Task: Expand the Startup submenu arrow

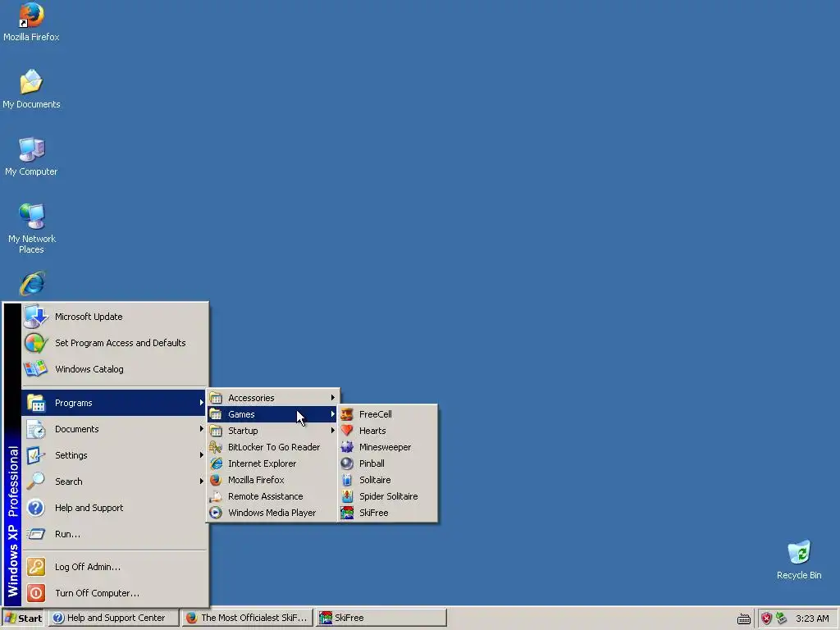Action: pyautogui.click(x=333, y=430)
